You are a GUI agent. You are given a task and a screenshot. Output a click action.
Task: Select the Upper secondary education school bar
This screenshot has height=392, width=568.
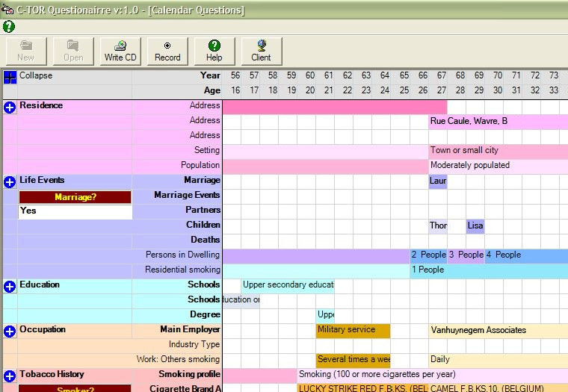(288, 286)
